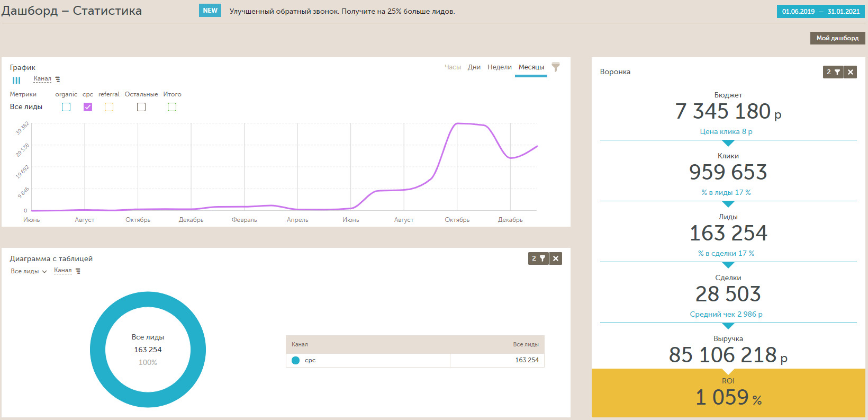The width and height of the screenshot is (868, 420).
Task: Switch chart to Недели view
Action: [x=499, y=67]
